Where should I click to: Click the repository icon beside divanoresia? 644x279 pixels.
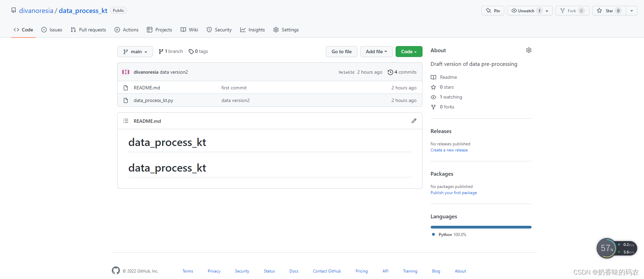click(x=14, y=11)
